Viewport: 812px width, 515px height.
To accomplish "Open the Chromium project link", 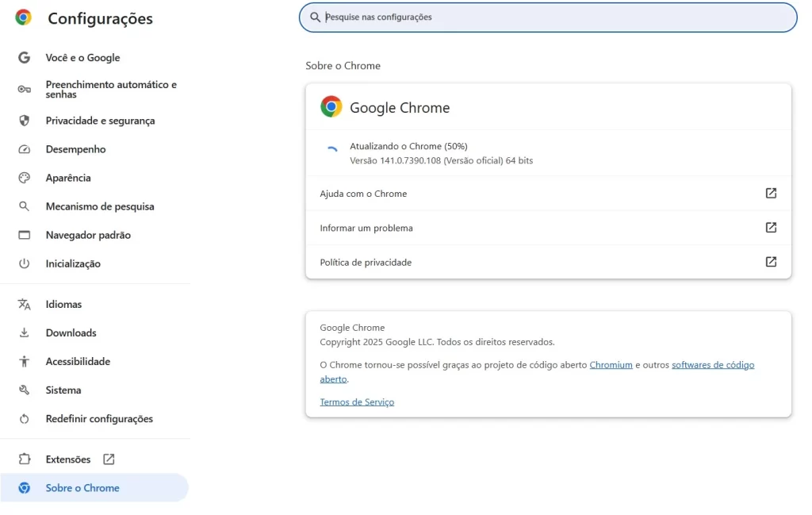I will pos(611,365).
